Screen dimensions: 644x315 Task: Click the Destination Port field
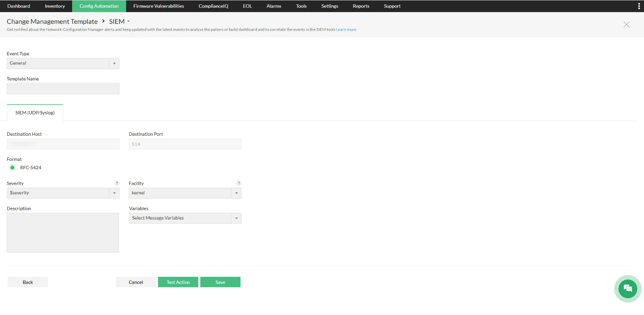point(185,144)
